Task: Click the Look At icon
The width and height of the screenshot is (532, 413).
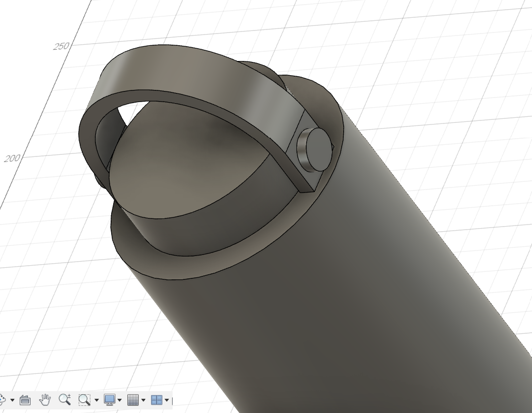Action: (x=25, y=400)
